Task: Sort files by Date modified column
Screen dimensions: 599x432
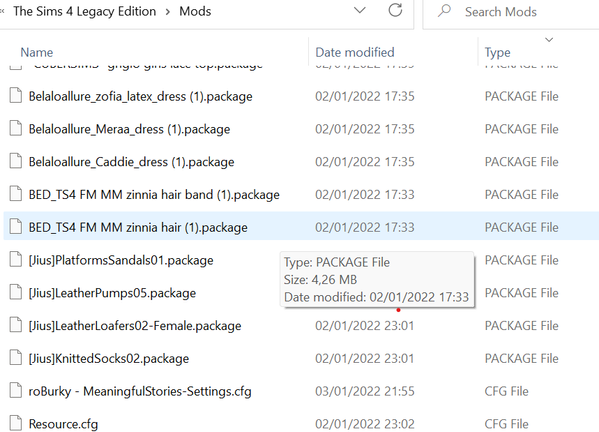Action: 355,52
